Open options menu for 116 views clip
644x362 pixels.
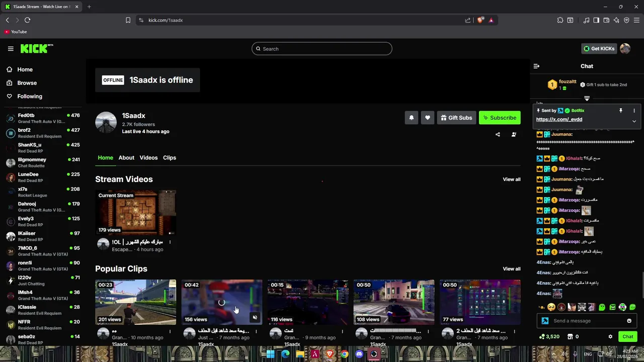(x=342, y=331)
